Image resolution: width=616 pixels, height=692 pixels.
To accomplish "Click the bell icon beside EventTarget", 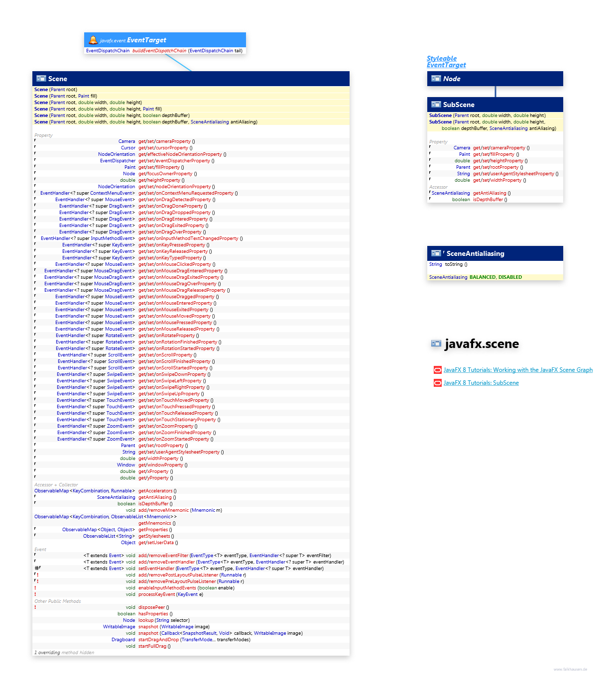I will [x=93, y=40].
